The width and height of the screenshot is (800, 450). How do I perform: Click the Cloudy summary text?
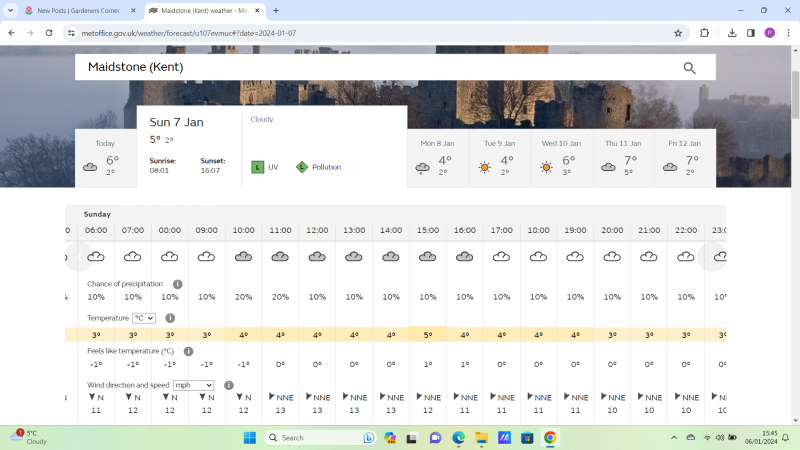coord(262,119)
